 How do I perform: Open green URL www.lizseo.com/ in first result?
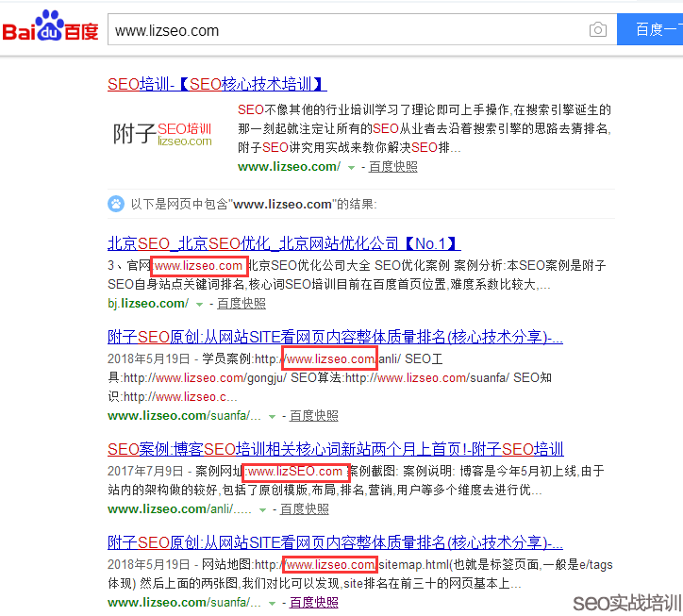pos(290,166)
